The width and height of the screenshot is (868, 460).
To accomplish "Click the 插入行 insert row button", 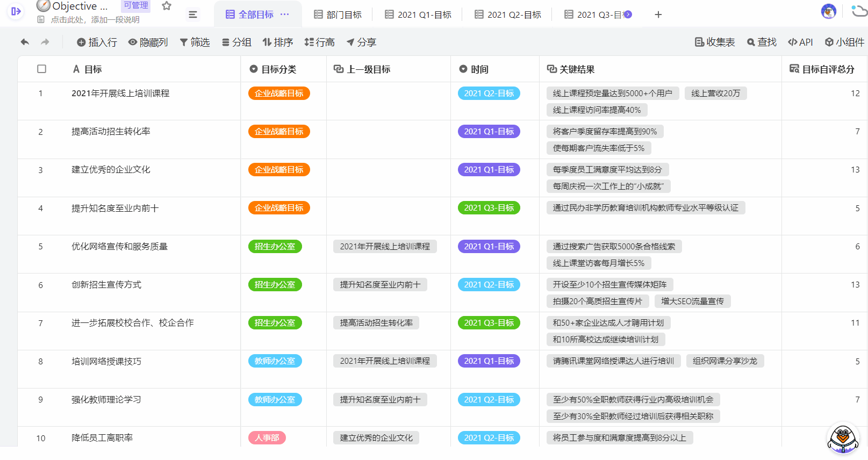I will (x=97, y=42).
